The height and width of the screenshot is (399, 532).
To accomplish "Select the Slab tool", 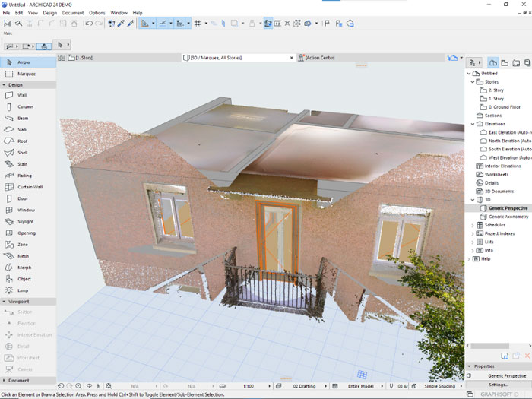I will (x=28, y=130).
